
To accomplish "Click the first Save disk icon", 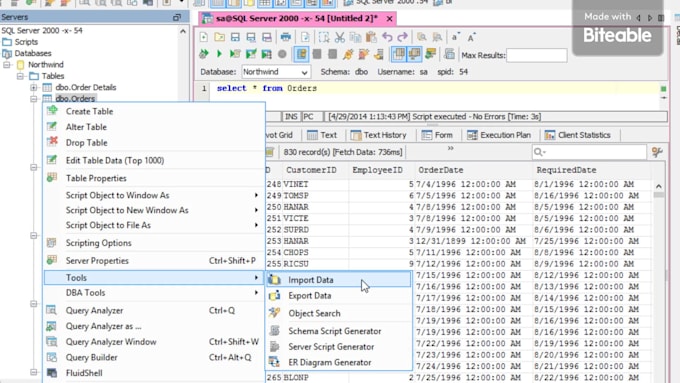I will point(235,37).
